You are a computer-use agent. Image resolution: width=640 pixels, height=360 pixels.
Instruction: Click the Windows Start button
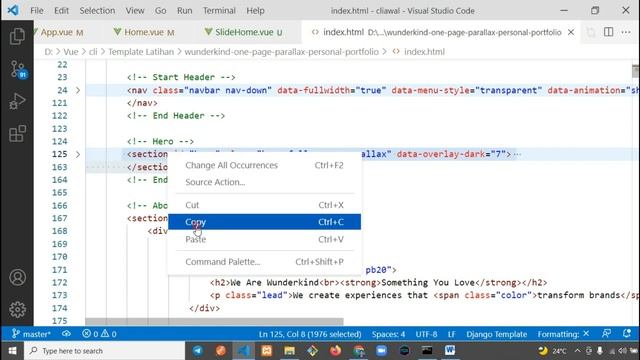click(x=12, y=351)
